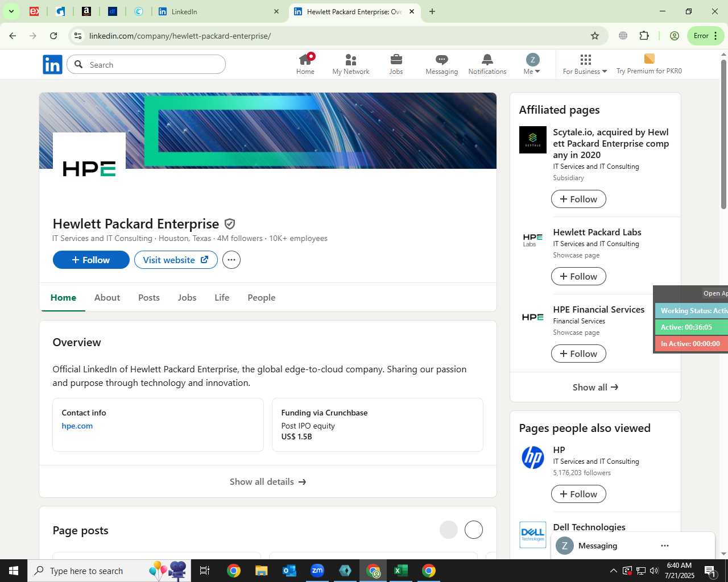Click the LinkedIn logo
Screen dimensions: 728x582
pyautogui.click(x=52, y=65)
